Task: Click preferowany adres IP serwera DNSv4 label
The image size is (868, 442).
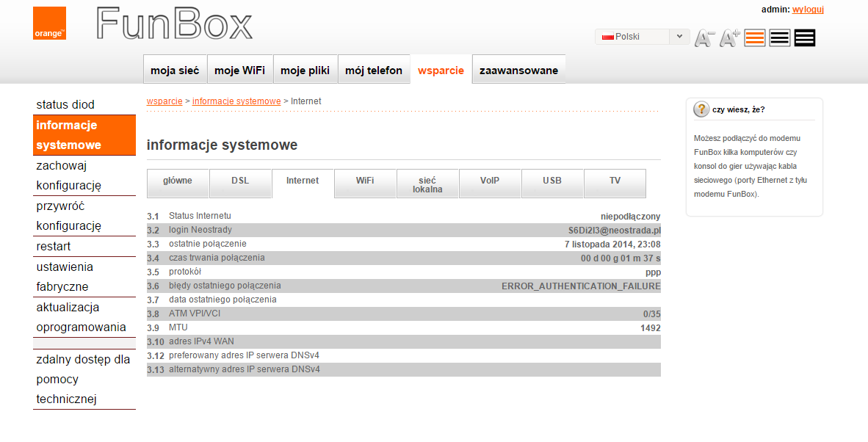Action: point(244,355)
